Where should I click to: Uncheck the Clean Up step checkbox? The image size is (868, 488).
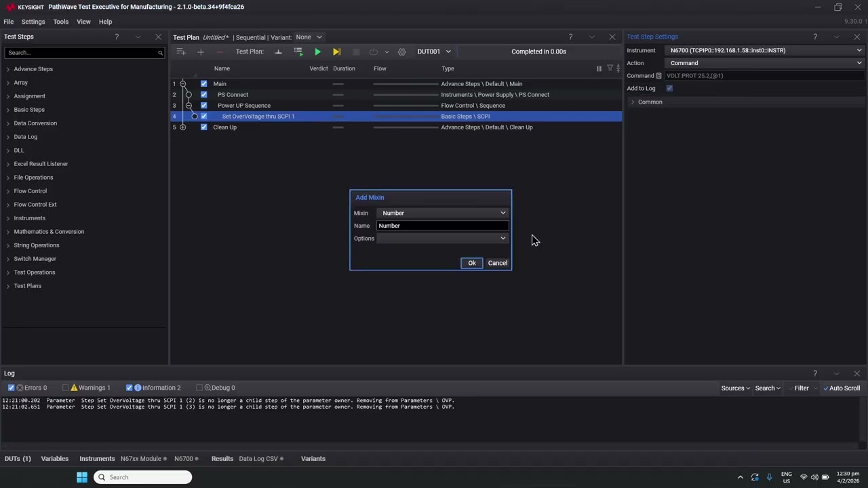[203, 127]
